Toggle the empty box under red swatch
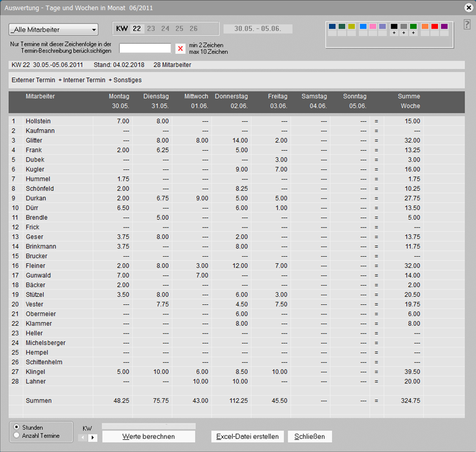 click(435, 33)
